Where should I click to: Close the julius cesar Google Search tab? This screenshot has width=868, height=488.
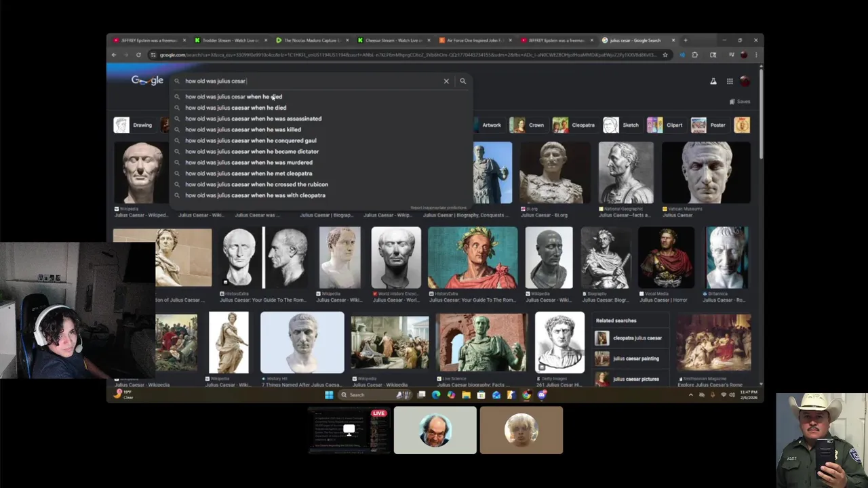pos(673,40)
